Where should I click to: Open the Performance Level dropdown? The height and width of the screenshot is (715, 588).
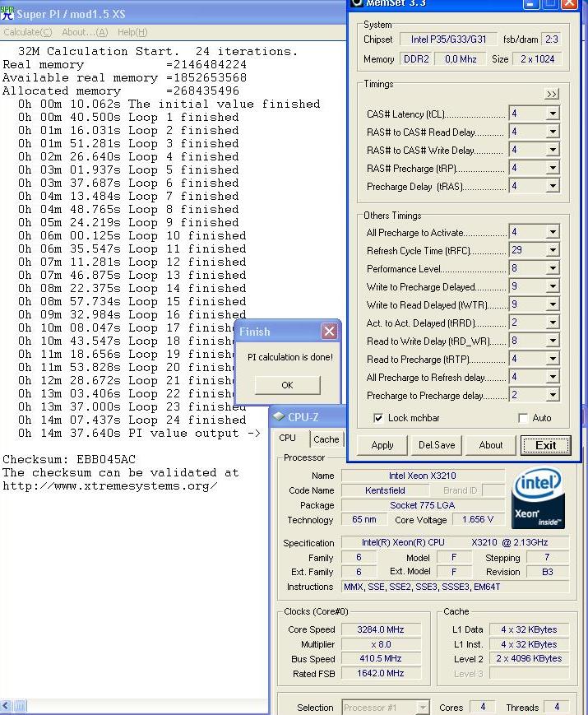(x=553, y=268)
